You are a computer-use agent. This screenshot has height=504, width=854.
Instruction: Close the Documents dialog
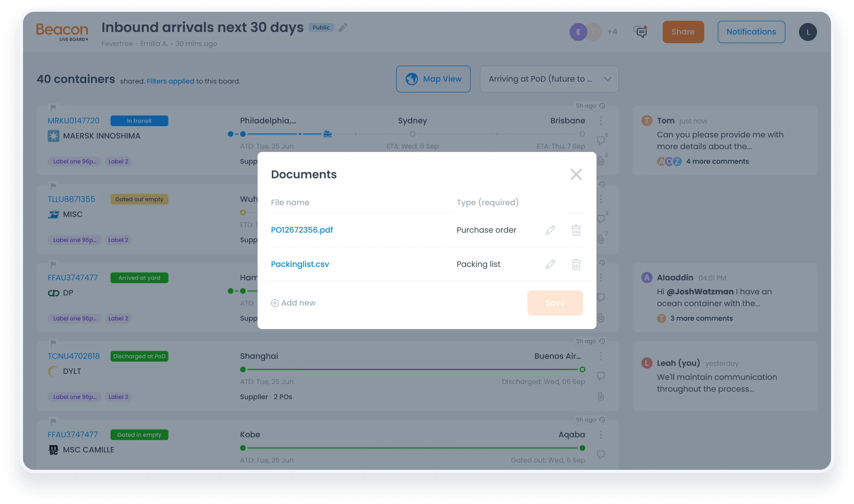[x=576, y=175]
